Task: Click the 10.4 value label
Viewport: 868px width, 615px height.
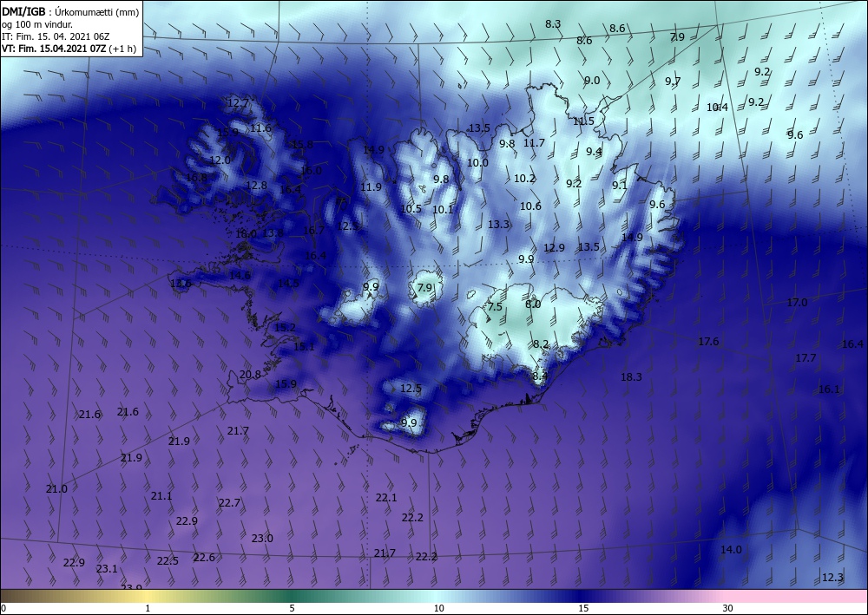Action: coord(717,108)
